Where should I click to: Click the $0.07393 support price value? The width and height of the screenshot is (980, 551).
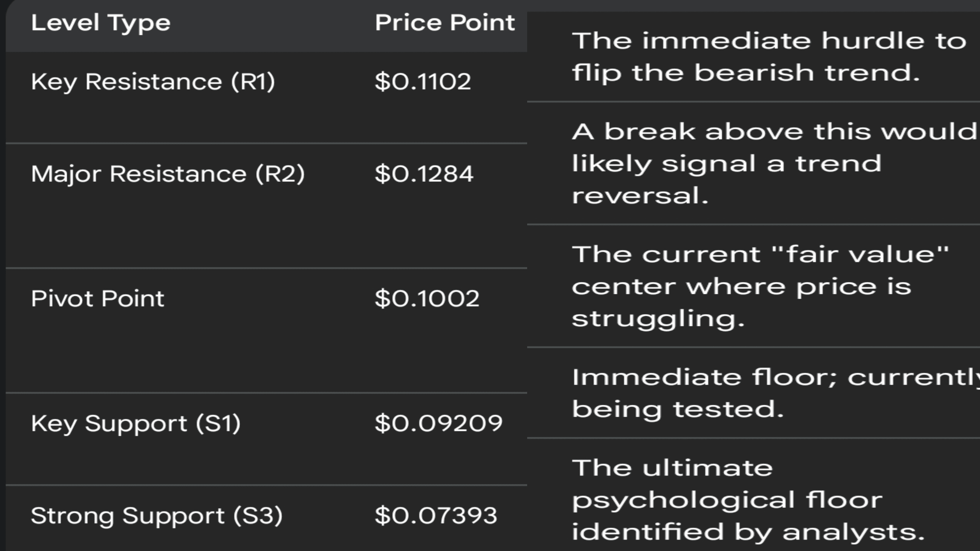click(x=436, y=516)
